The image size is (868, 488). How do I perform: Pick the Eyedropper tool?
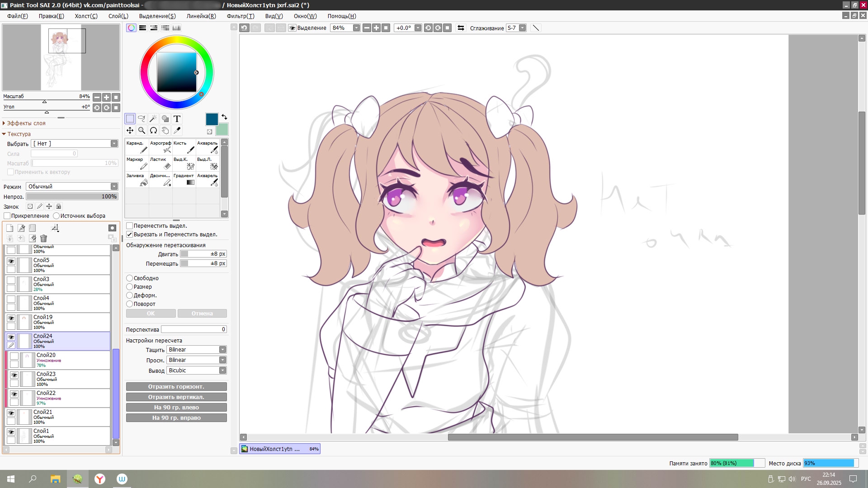point(177,131)
